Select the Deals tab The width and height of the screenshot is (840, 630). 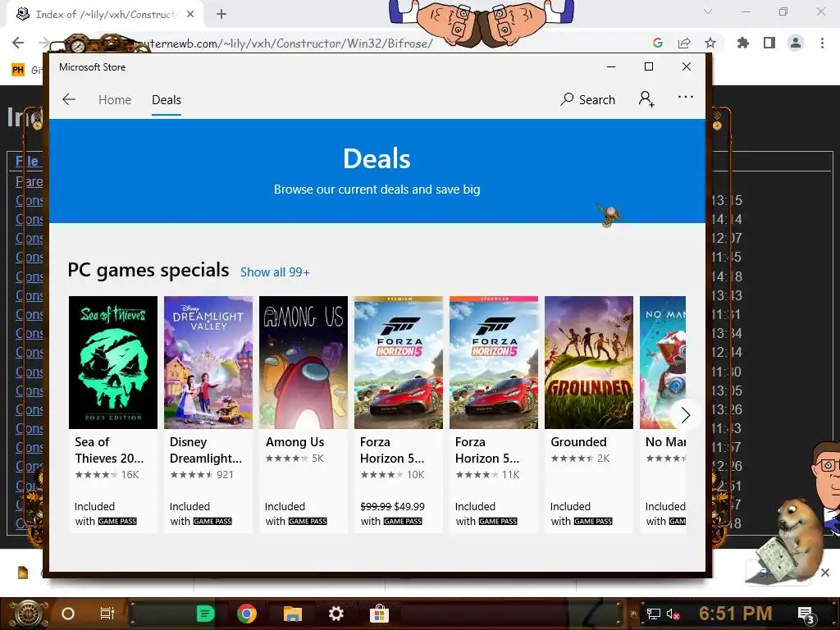[166, 100]
